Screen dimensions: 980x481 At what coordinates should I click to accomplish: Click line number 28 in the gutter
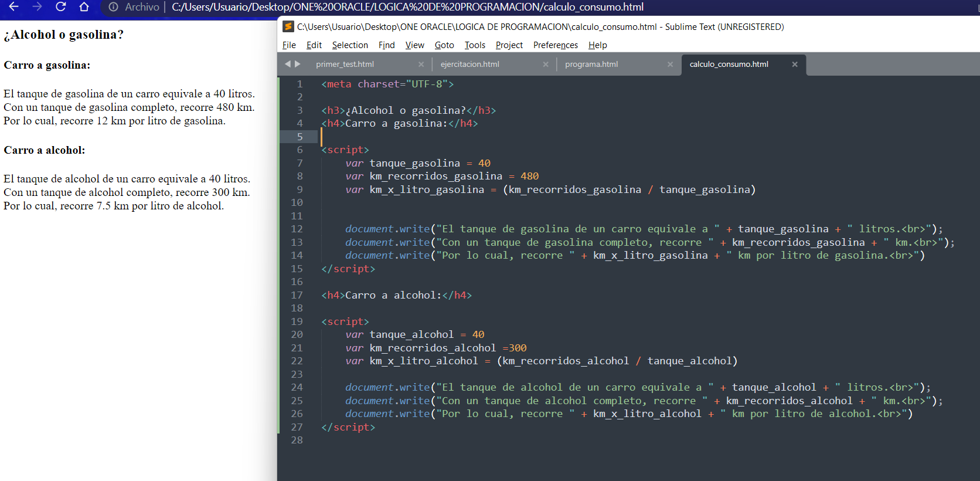coord(297,440)
